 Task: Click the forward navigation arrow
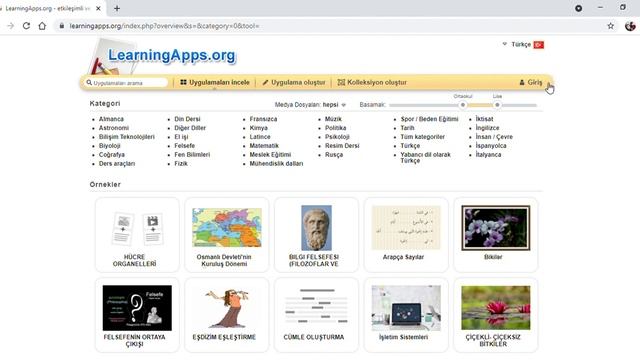(x=11, y=26)
